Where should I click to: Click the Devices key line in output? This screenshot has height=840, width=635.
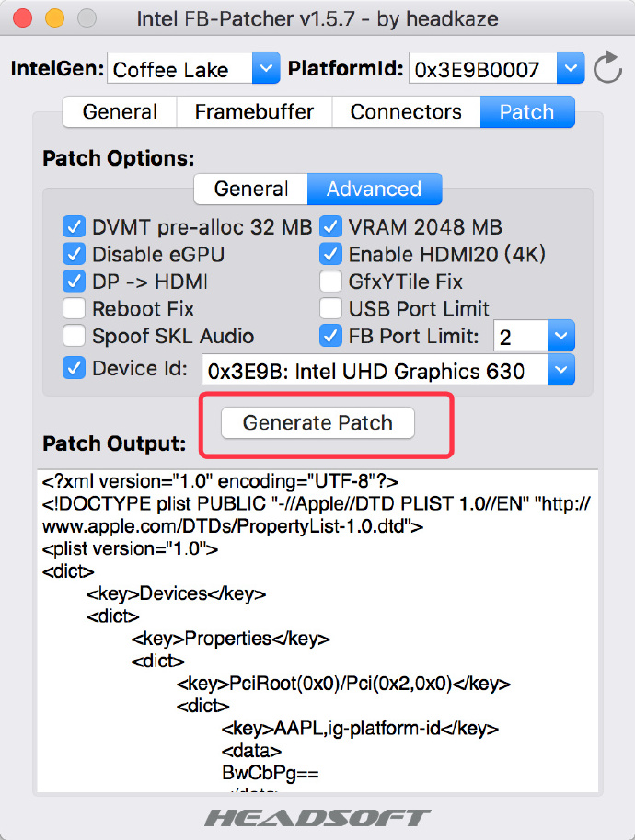click(177, 594)
